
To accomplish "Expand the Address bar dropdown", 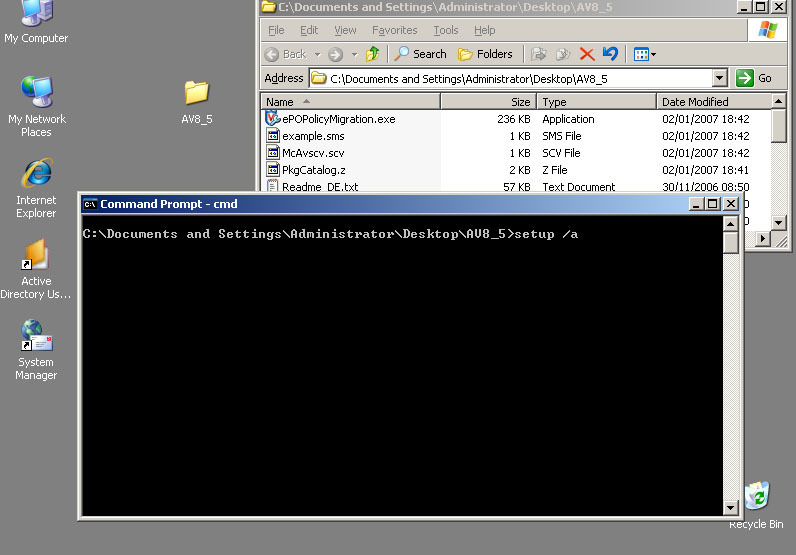I will 719,78.
